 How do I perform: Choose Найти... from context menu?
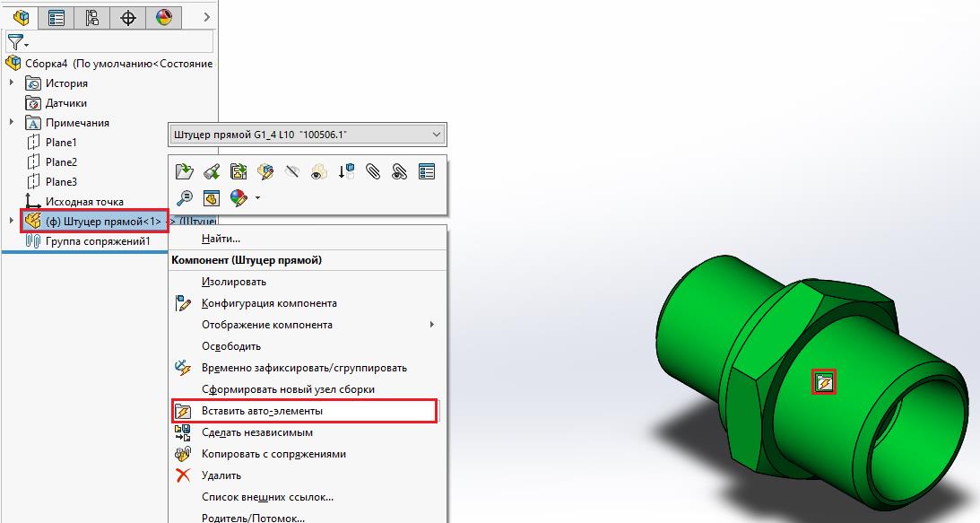click(221, 239)
